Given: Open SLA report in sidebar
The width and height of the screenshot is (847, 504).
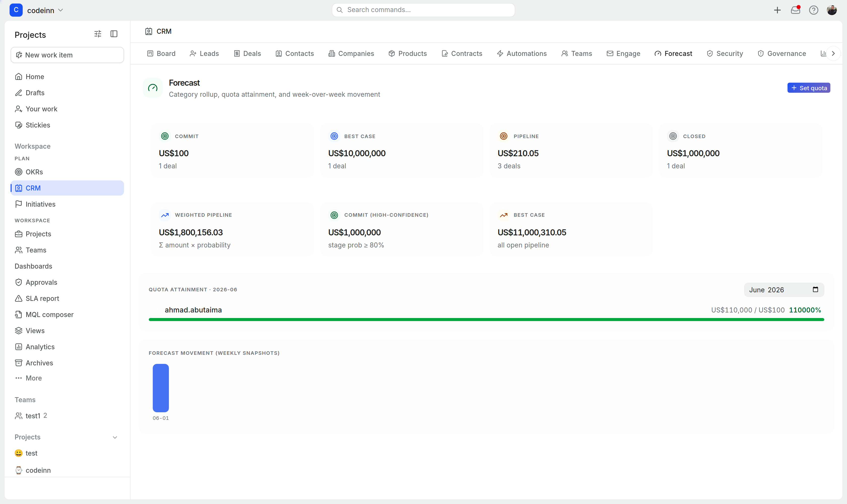Looking at the screenshot, I should tap(67, 299).
